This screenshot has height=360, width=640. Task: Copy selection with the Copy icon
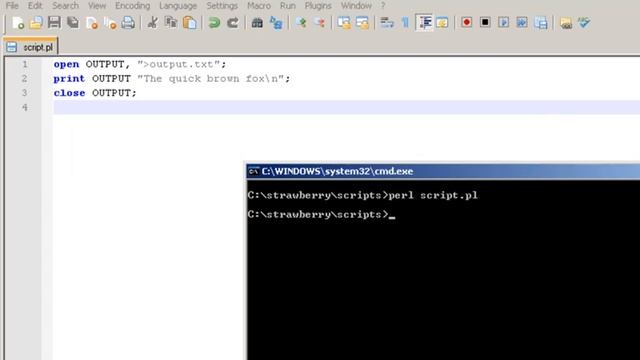[171, 22]
